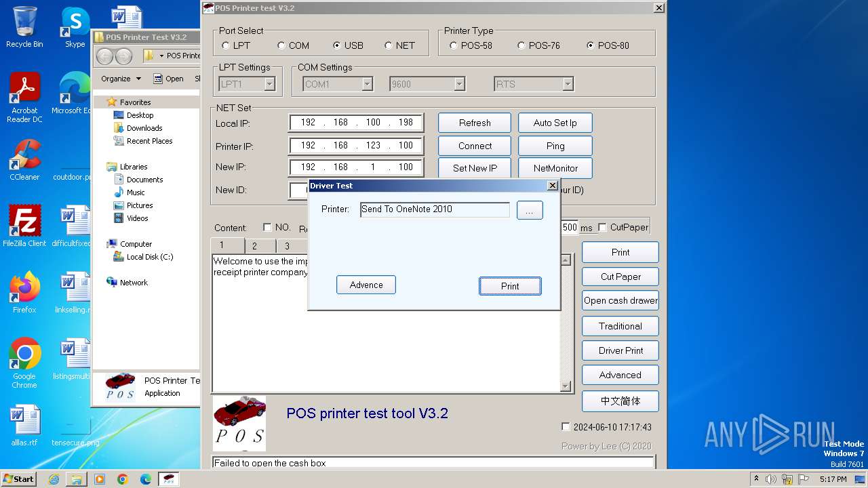
Task: Click the Traditional button
Action: pos(620,326)
